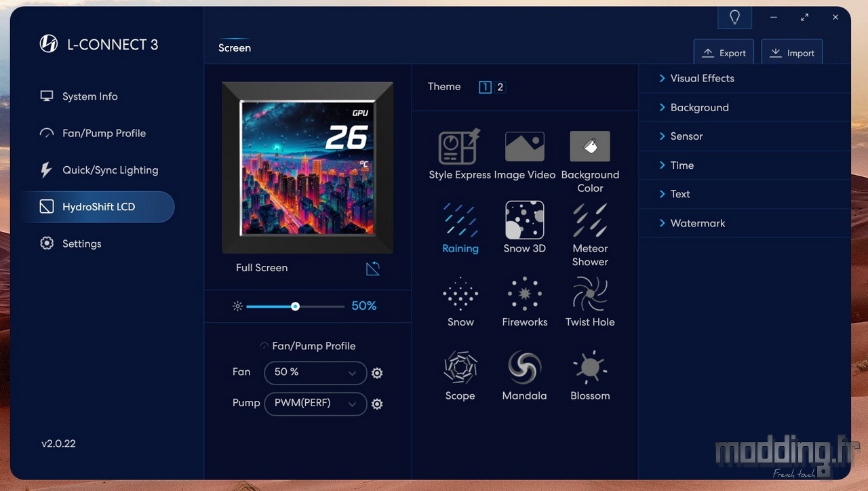This screenshot has height=491, width=868.
Task: Maximize the L-CONNECT window
Action: (805, 17)
